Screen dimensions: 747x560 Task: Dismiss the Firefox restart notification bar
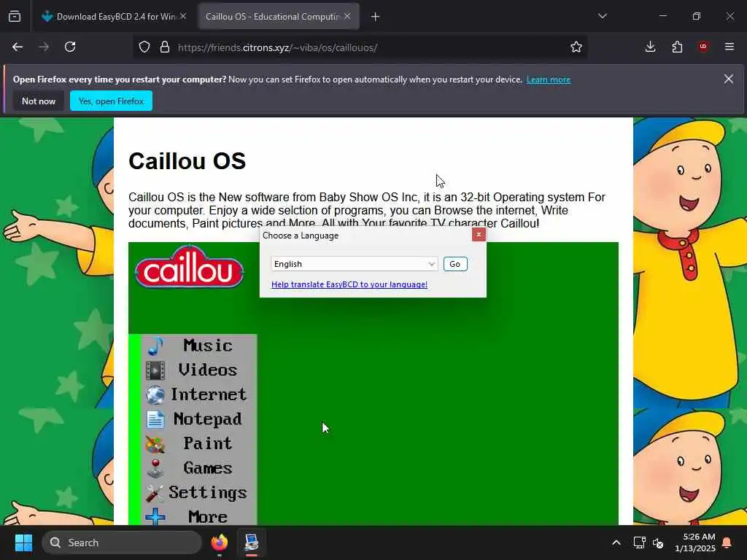pyautogui.click(x=729, y=79)
